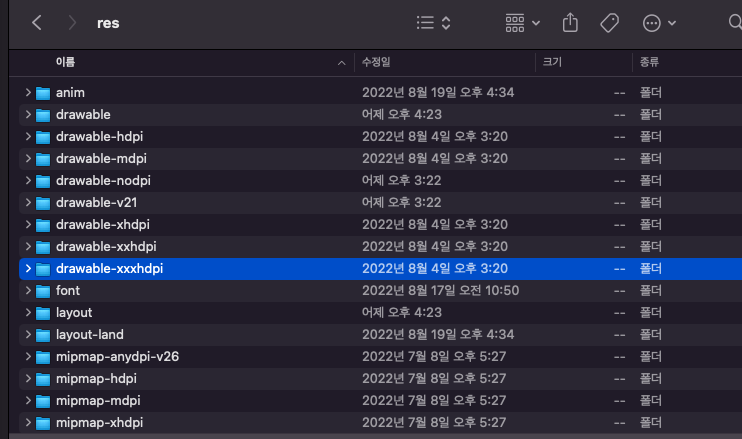Click the drawable-hdpi folder icon

point(43,137)
